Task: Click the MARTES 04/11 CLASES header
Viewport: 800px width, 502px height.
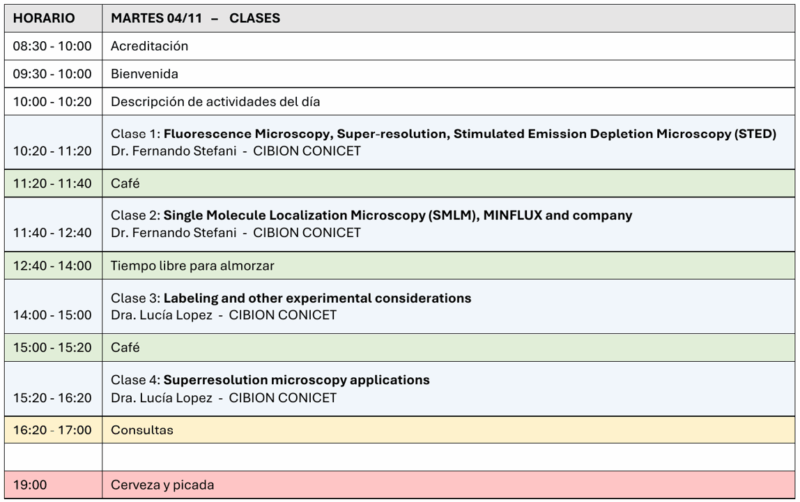Action: (195, 18)
